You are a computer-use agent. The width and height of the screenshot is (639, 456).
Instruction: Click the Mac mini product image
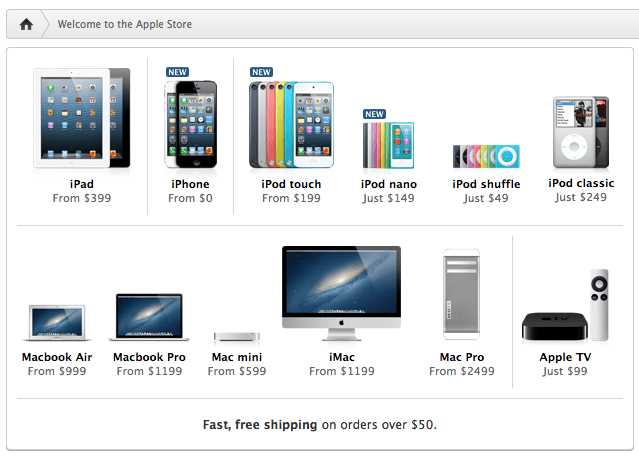tap(237, 337)
